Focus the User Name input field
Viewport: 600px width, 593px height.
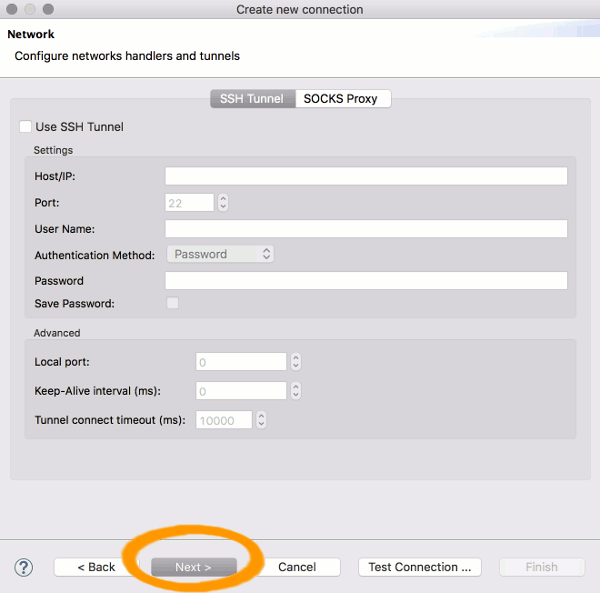366,229
